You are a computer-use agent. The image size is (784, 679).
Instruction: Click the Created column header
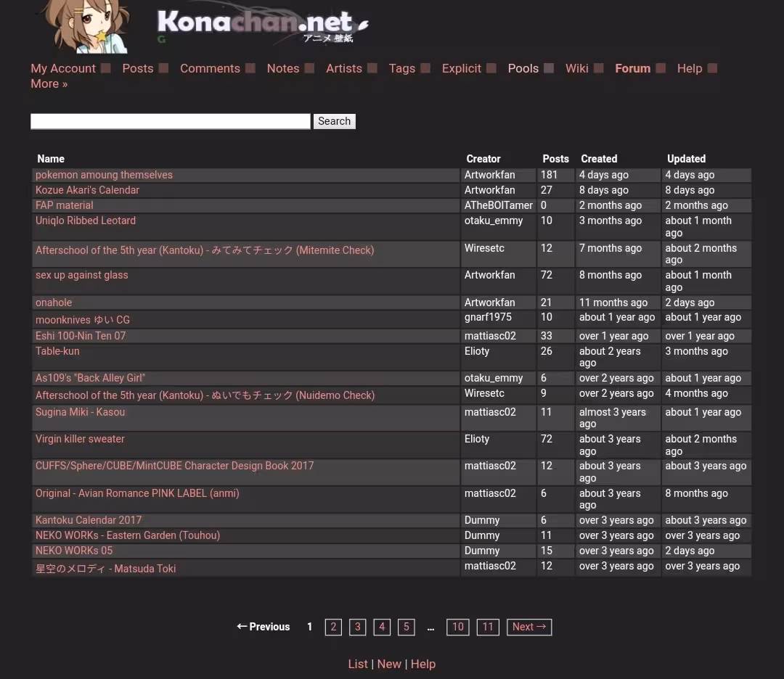(599, 159)
